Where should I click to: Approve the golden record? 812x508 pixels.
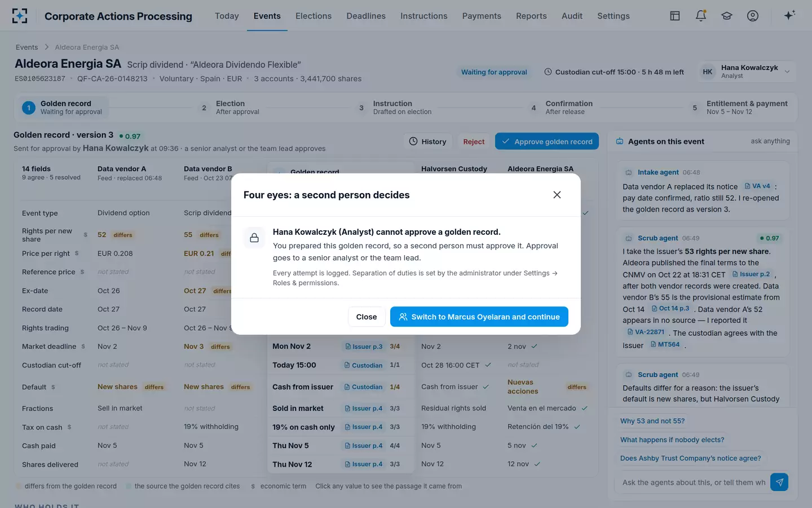[x=547, y=141]
